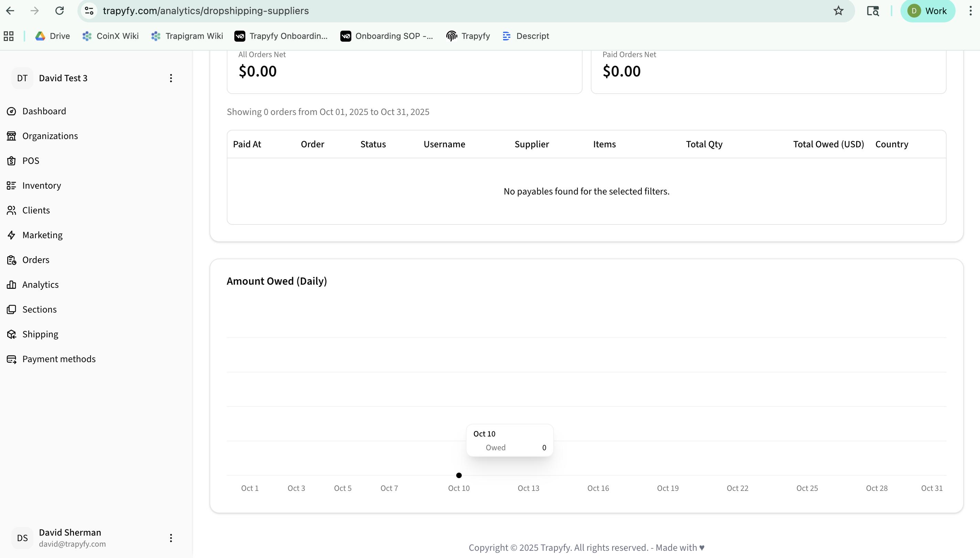Click the Paid At column header
Viewport: 980px width, 558px height.
pos(247,145)
